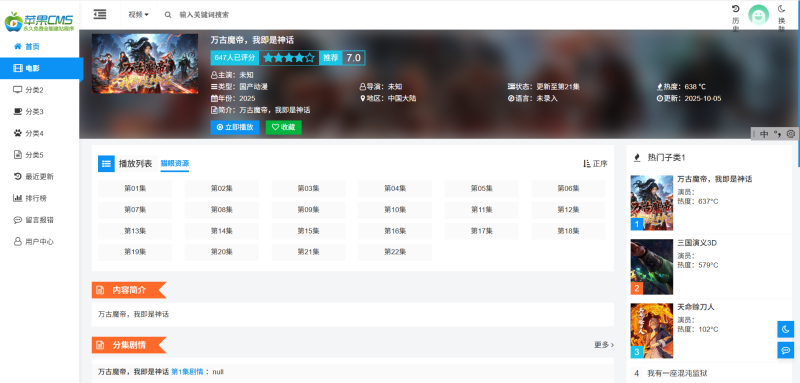Screen dimensions: 800x383
Task: Open 我有一座混沌监狱 in hot list
Action: 678,373
